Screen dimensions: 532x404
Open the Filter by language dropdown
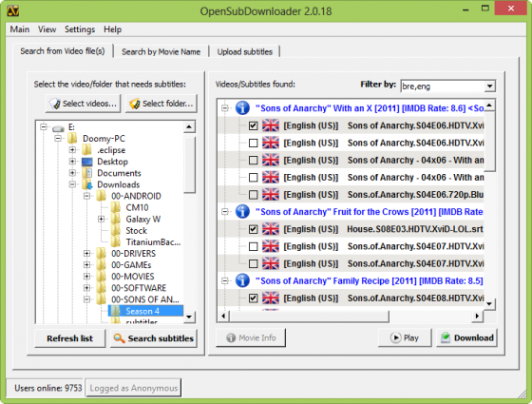pyautogui.click(x=489, y=86)
